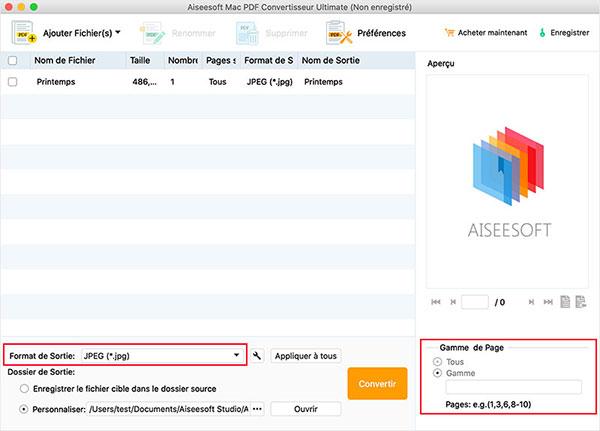Click the Enregistrer key icon
The image size is (600, 431).
click(x=543, y=33)
